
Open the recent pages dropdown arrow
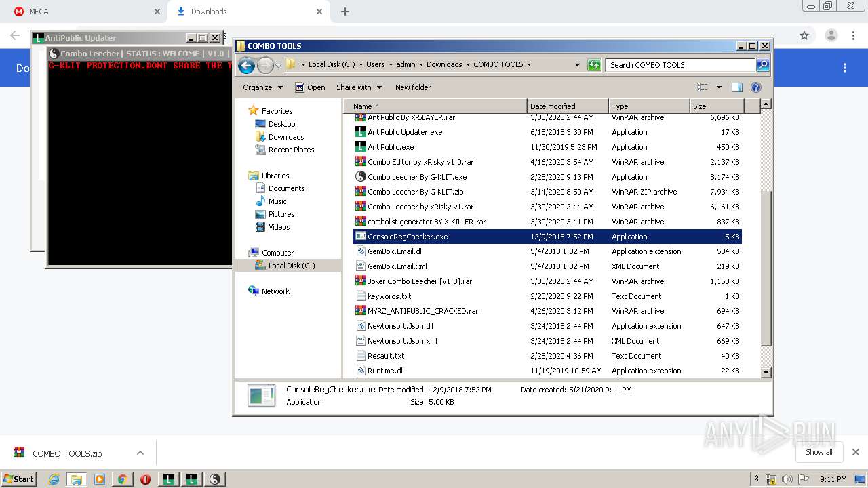click(x=278, y=66)
